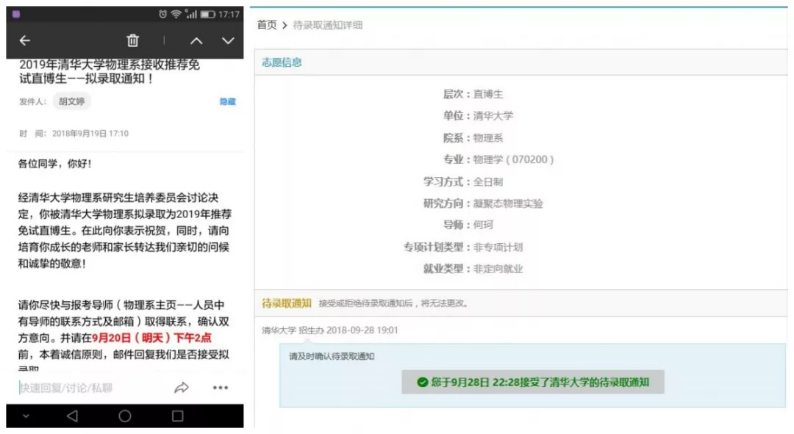Click the accepted 待录取通知 confirmation button
The height and width of the screenshot is (434, 794).
(x=533, y=382)
